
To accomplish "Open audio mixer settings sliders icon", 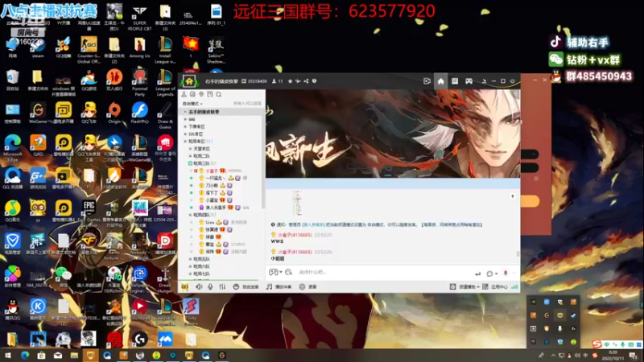I will click(222, 286).
